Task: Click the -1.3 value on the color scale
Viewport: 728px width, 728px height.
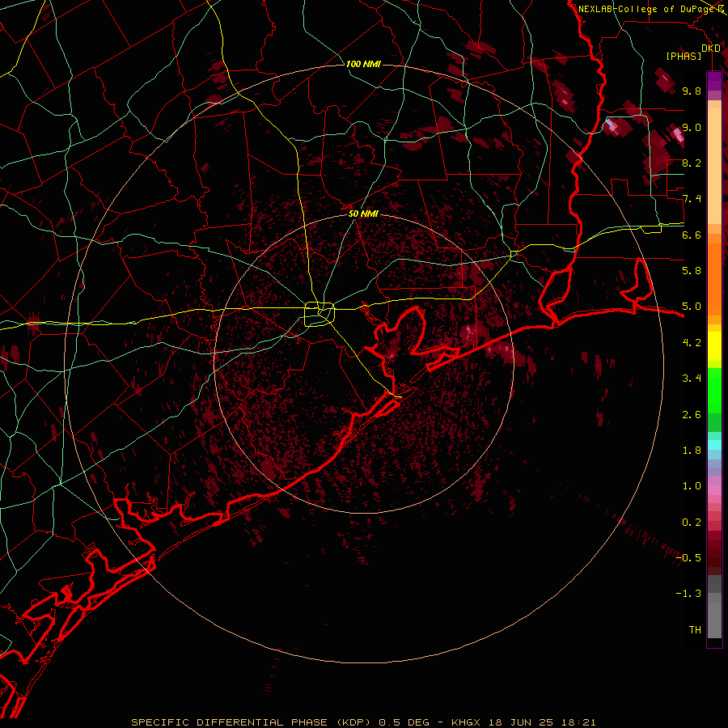Action: pos(688,594)
